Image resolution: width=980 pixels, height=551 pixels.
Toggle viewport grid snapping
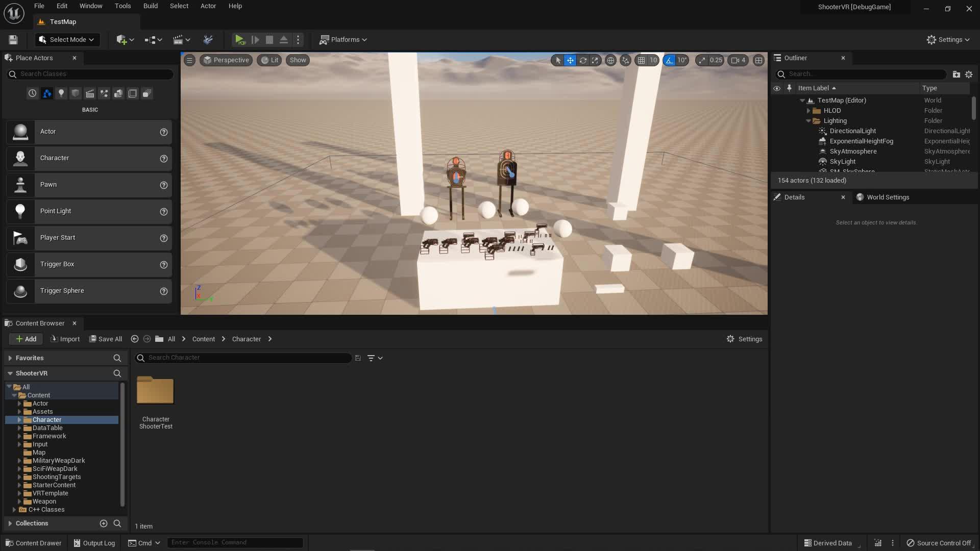(641, 60)
